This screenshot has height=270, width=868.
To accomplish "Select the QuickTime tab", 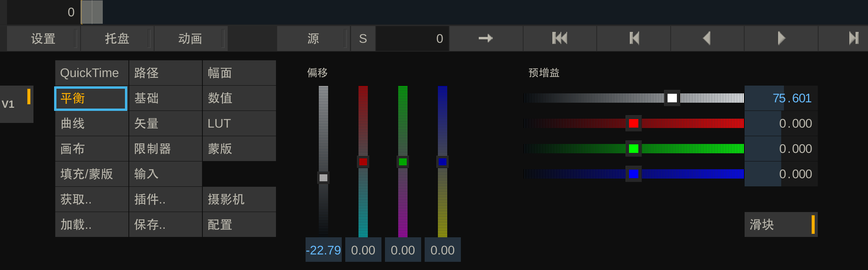I will pyautogui.click(x=91, y=73).
